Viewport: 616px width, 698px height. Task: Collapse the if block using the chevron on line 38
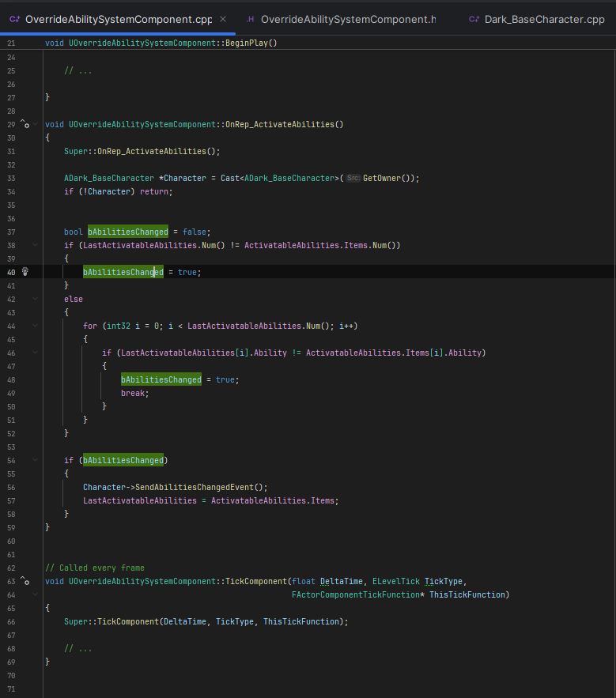[x=35, y=245]
